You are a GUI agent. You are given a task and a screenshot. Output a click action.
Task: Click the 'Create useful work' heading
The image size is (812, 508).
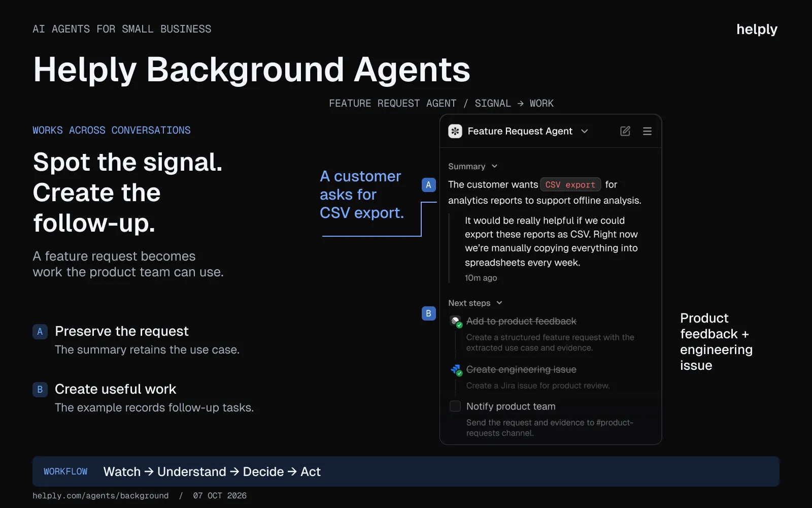[x=115, y=389]
